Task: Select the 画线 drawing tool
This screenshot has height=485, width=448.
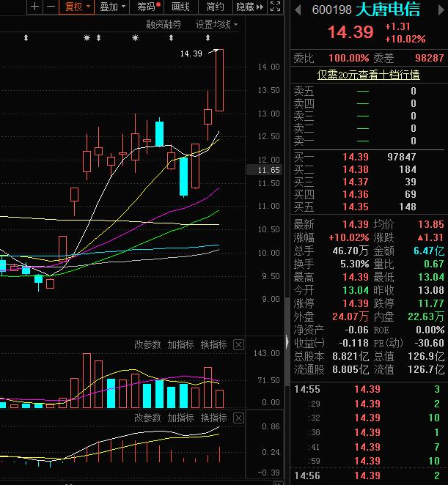Action: coord(180,7)
